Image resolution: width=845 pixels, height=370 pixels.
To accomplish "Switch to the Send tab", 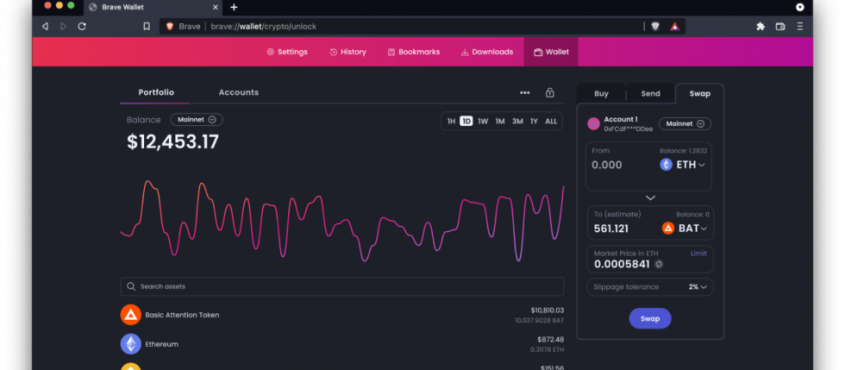I will click(x=650, y=94).
